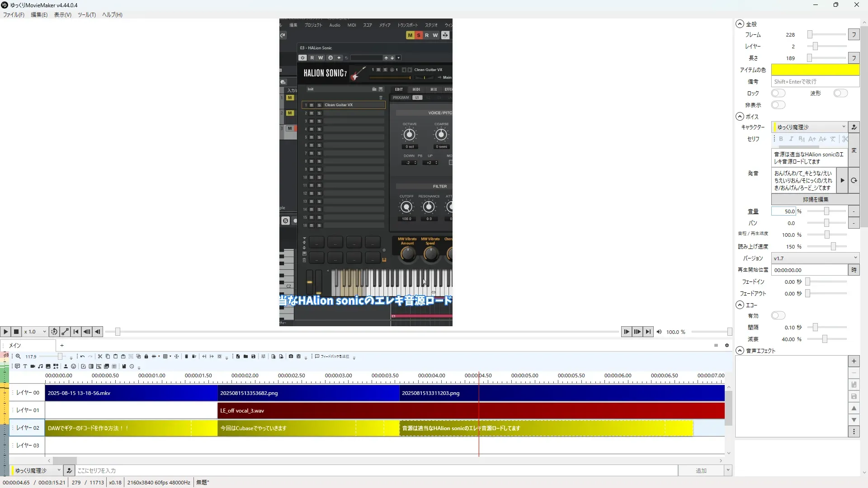The height and width of the screenshot is (488, 868).
Task: Add a text item with T icon
Action: point(25,366)
